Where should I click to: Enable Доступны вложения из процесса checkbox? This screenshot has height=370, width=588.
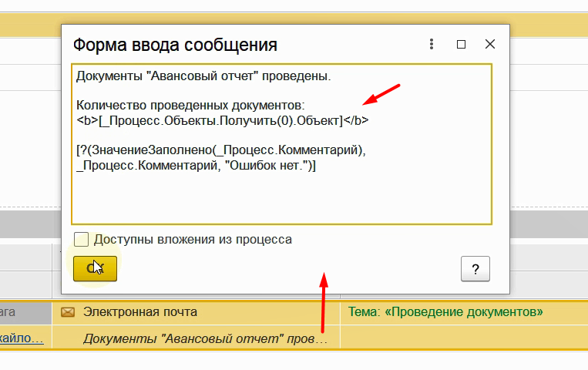(81, 240)
